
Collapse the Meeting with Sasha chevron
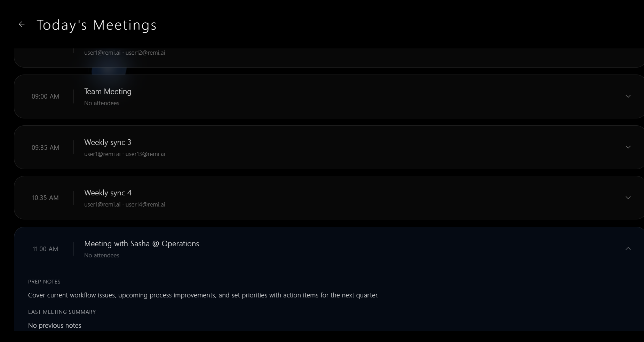tap(628, 249)
